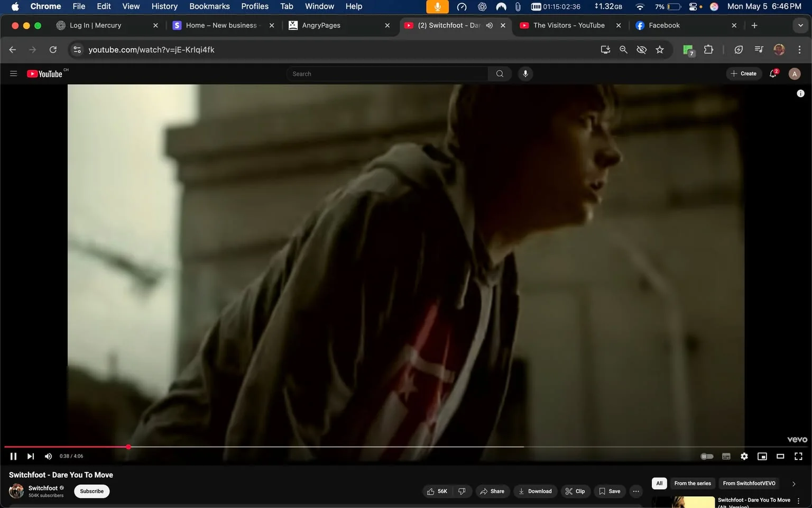Screen dimensions: 812x508
Task: Open the Switchfoot channel name link
Action: pos(43,488)
